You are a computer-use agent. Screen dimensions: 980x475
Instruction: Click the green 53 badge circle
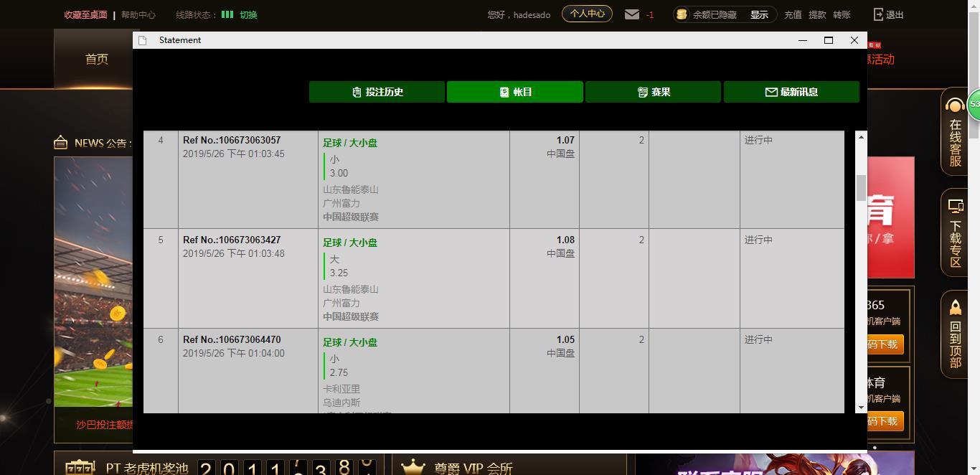(974, 105)
